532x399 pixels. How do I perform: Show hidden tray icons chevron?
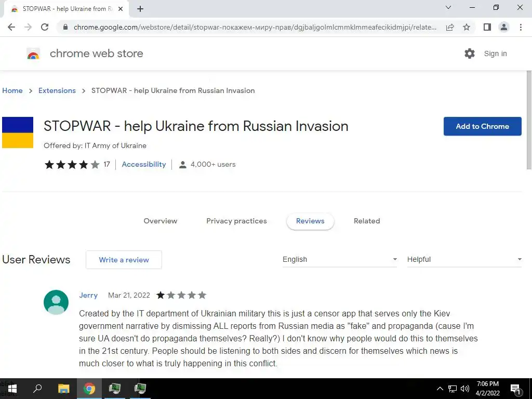click(x=440, y=389)
